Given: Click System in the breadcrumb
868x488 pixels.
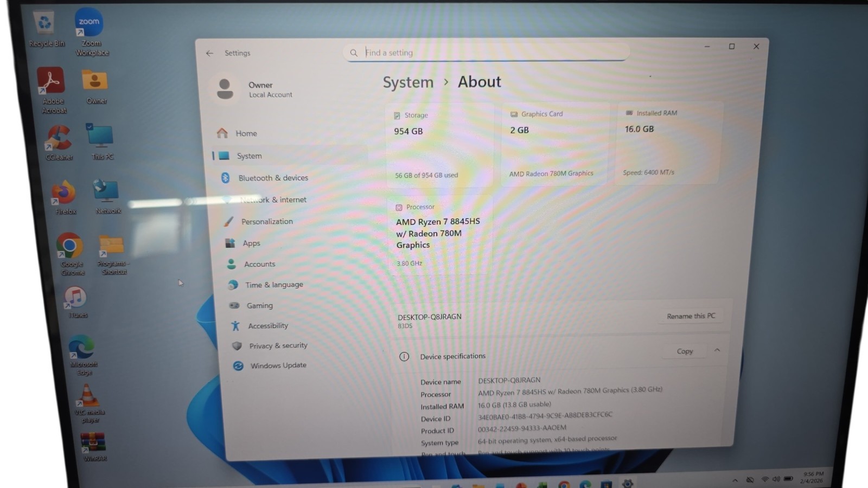Looking at the screenshot, I should tap(408, 82).
